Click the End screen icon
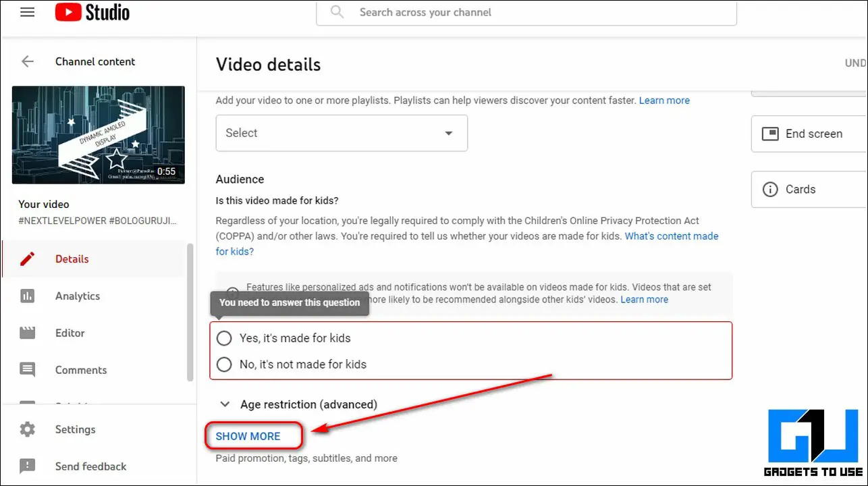 click(770, 134)
